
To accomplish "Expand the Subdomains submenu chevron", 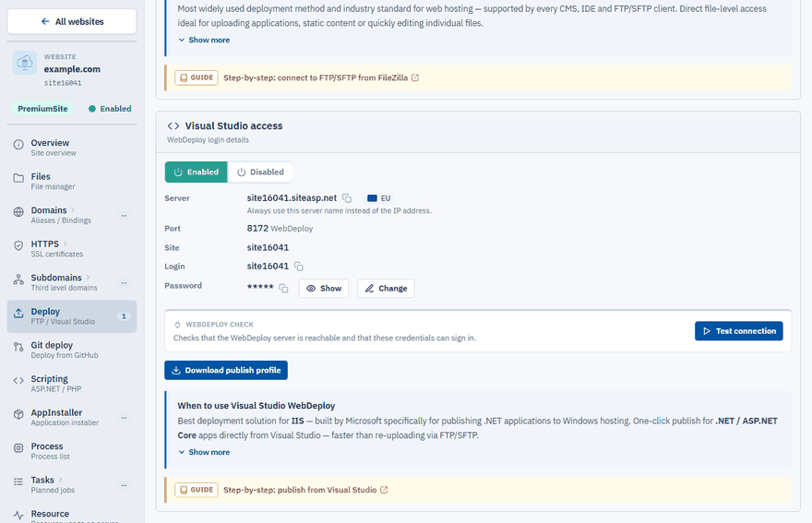I will (88, 277).
